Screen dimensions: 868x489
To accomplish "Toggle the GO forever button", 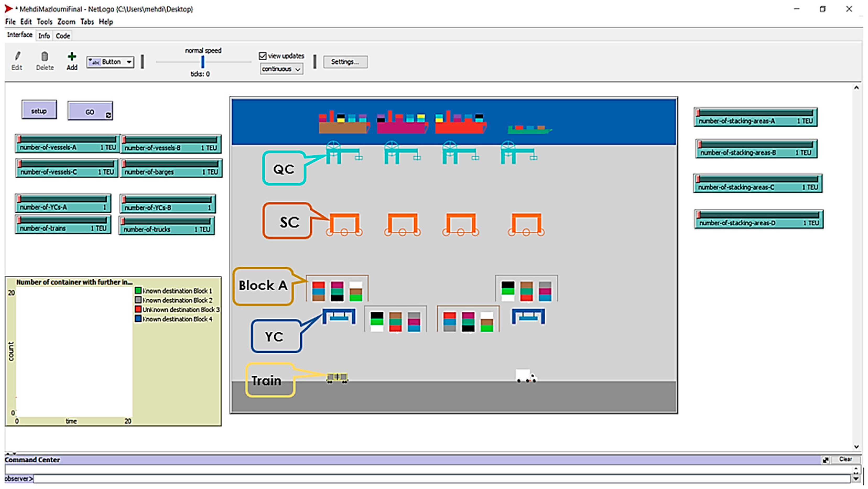I will [x=90, y=112].
